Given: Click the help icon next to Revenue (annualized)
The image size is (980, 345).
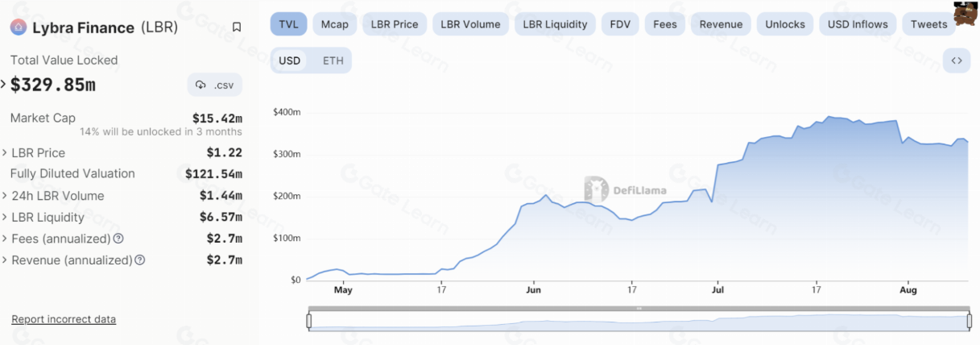Looking at the screenshot, I should [x=140, y=260].
